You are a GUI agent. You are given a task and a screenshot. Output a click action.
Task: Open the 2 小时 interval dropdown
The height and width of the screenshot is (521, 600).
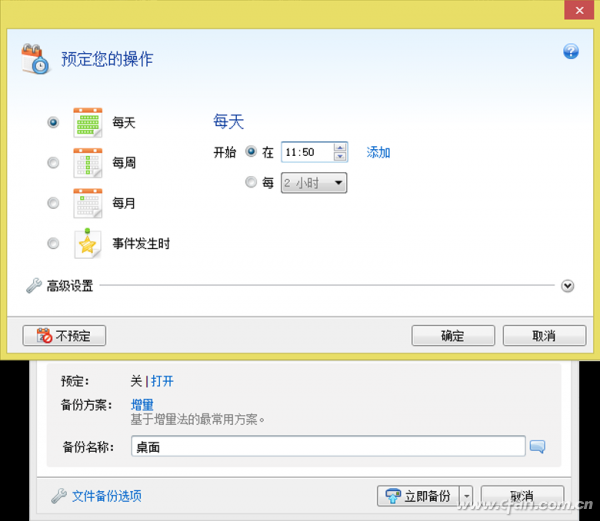coord(314,183)
